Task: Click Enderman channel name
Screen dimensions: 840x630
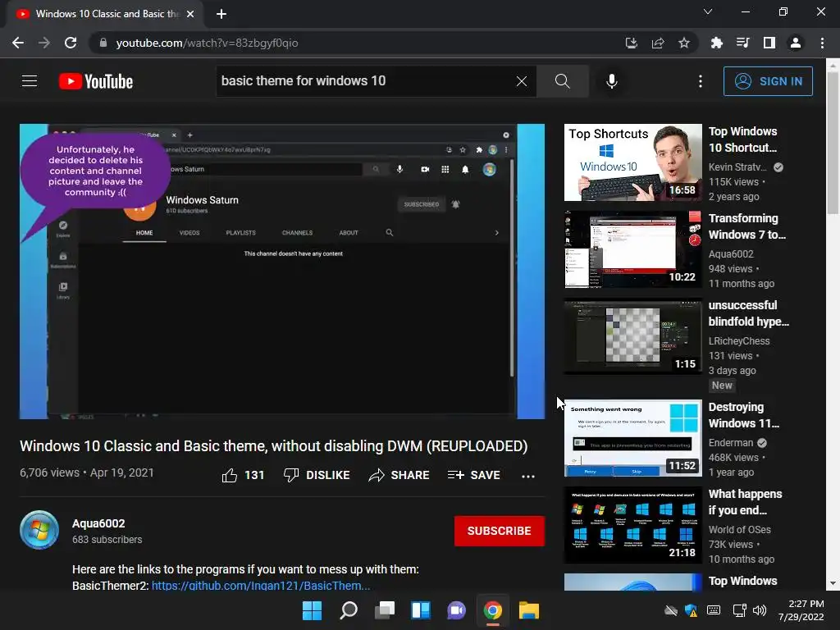Action: [731, 442]
